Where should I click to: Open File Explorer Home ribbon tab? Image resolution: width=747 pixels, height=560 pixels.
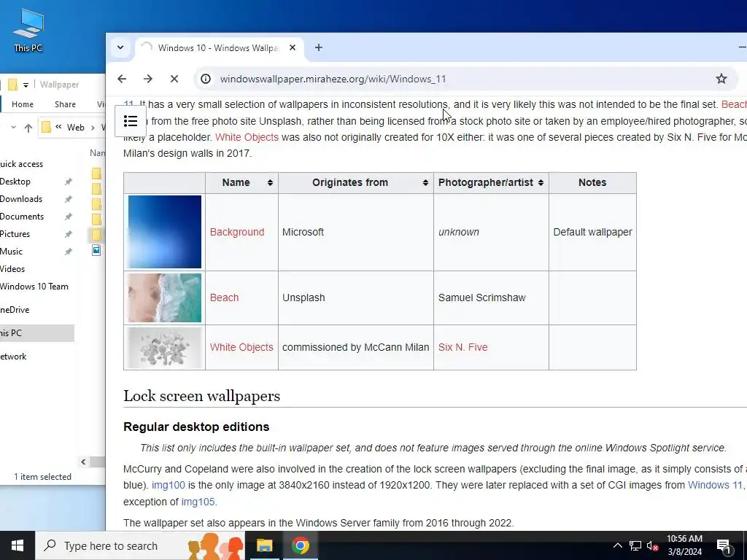[x=23, y=104]
